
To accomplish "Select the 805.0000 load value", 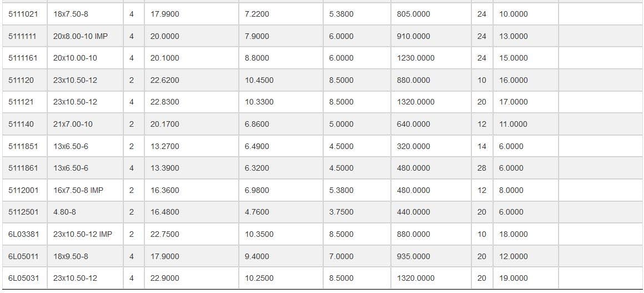I will point(414,14).
